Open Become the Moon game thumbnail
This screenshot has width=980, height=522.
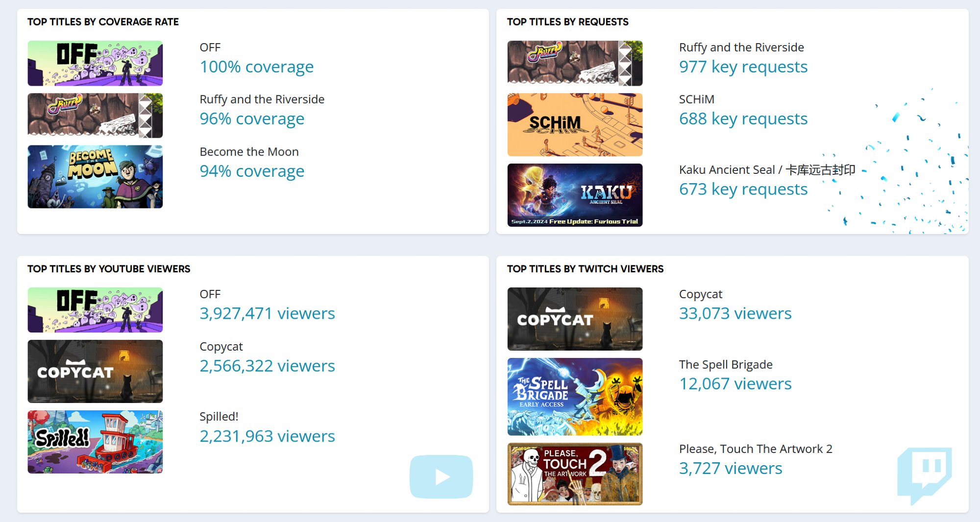coord(95,177)
